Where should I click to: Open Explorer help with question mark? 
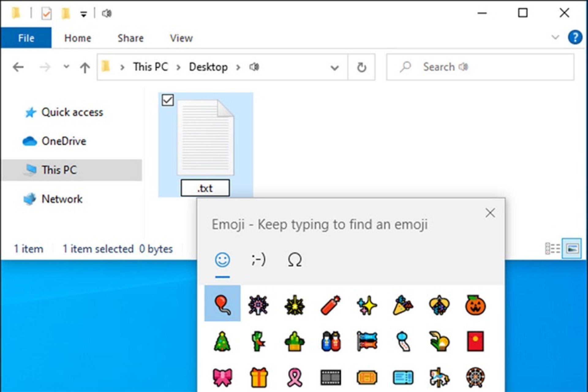575,37
